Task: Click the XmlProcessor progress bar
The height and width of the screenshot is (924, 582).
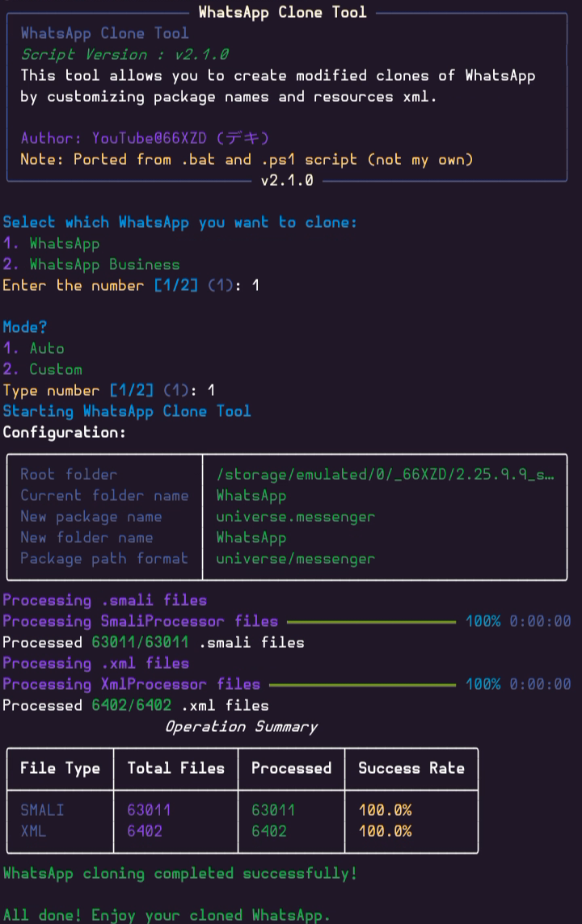Action: [363, 685]
